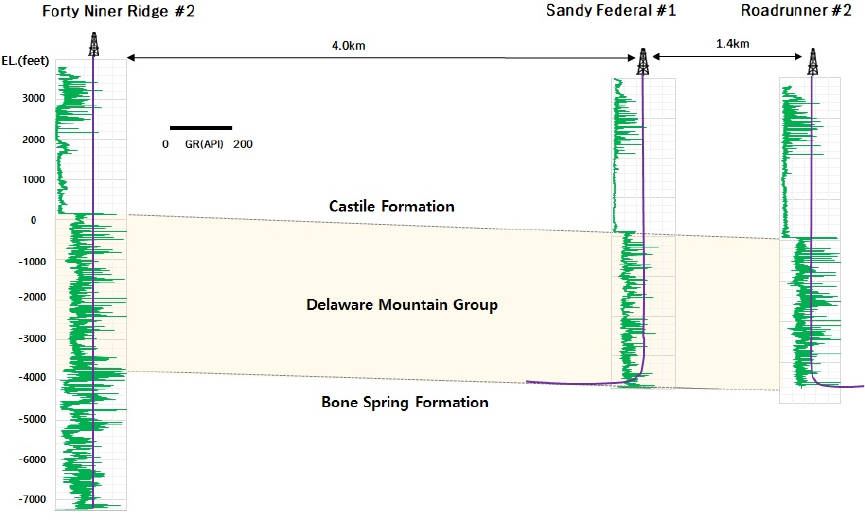Click the derrick icon above Forty Niner Ridge #2
Screen dimensions: 865x530
point(93,45)
